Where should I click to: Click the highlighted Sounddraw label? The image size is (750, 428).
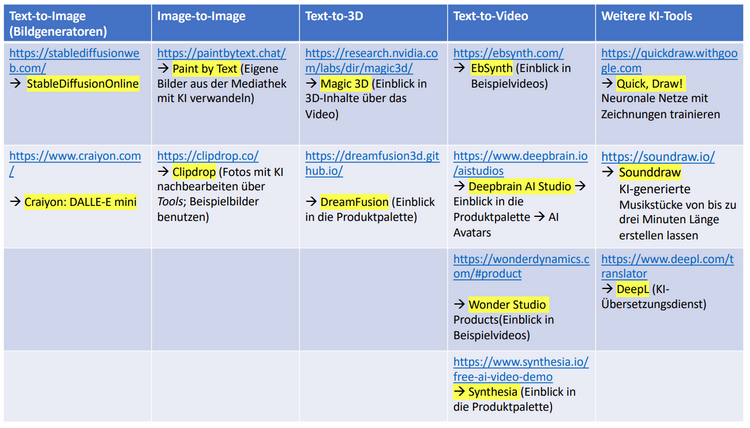650,173
